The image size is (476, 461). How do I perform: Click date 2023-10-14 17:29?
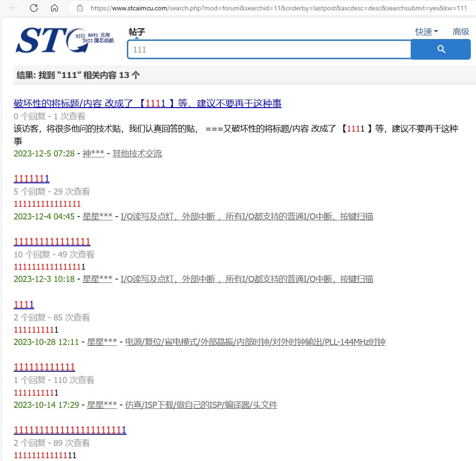click(46, 405)
